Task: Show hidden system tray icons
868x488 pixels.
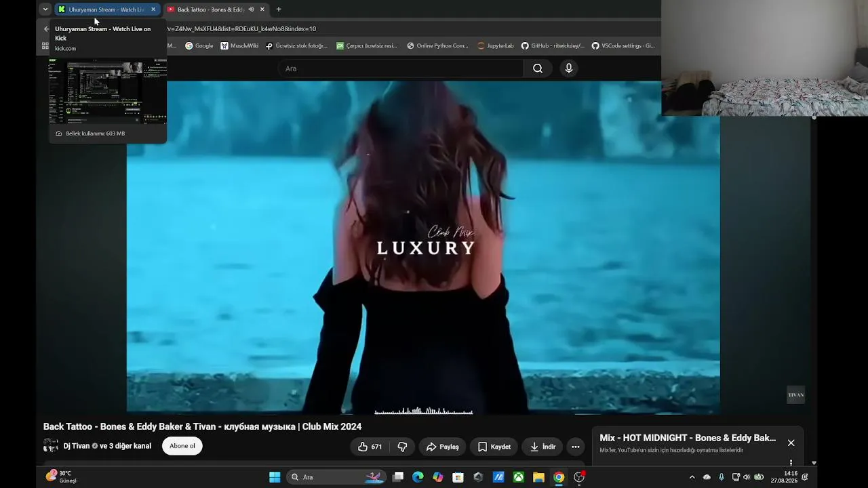Action: point(692,477)
